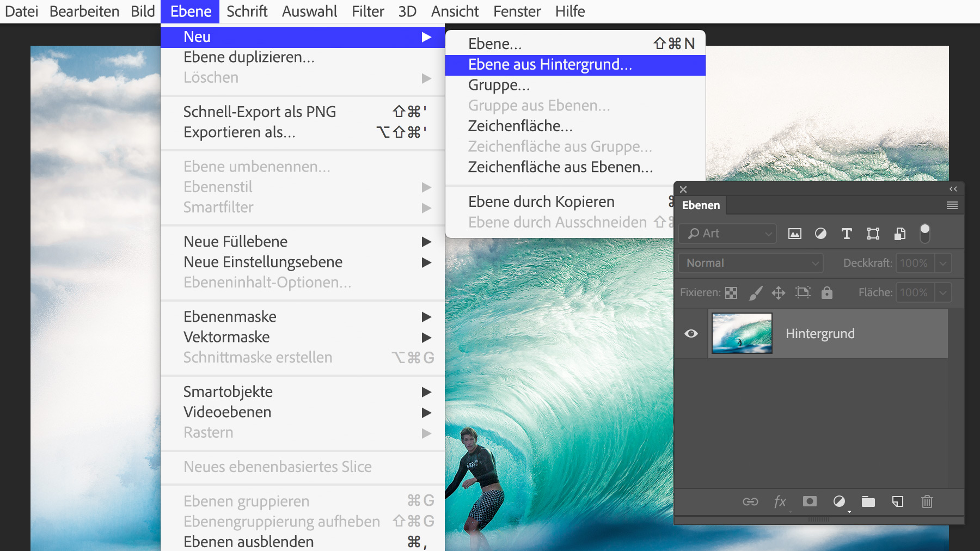Choose Zeichenfläche… in the submenu
Viewport: 980px width, 551px height.
point(575,126)
